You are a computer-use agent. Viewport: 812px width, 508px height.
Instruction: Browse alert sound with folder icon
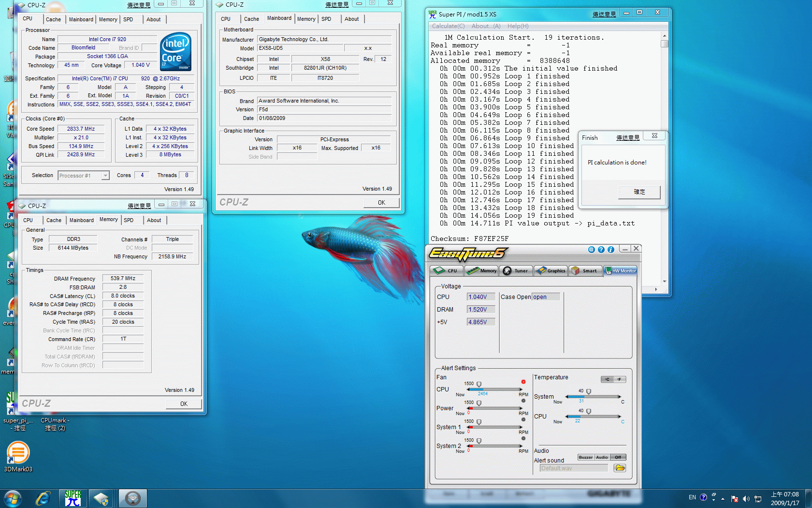click(620, 468)
